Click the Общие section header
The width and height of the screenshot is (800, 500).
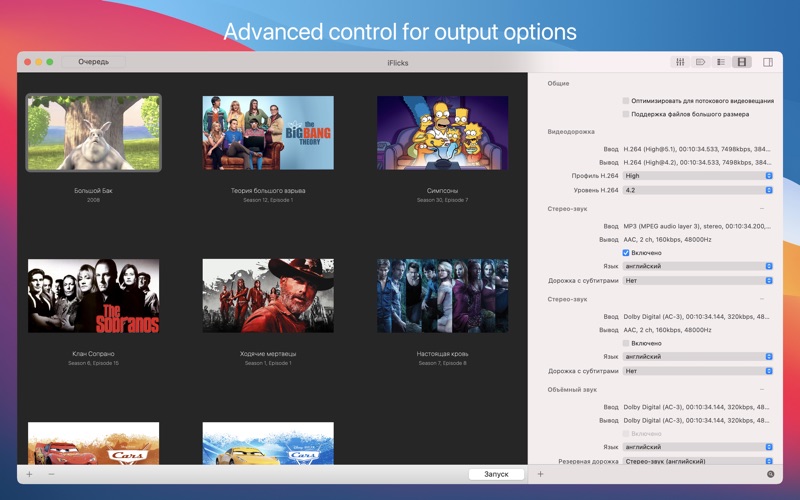558,83
